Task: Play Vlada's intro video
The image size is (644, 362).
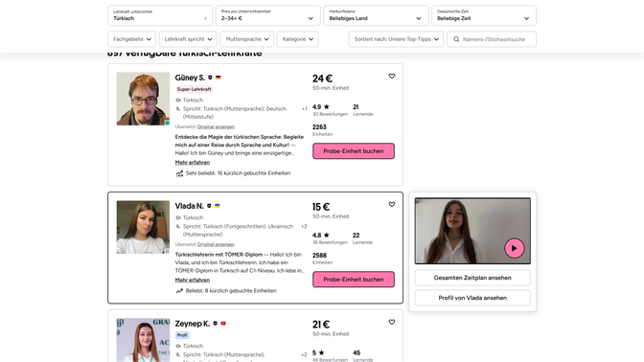Action: coord(515,248)
